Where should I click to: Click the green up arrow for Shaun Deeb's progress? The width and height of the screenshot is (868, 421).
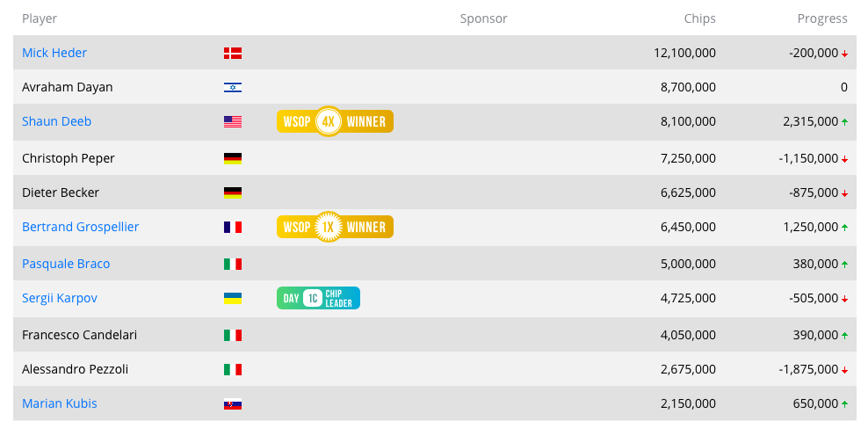845,122
